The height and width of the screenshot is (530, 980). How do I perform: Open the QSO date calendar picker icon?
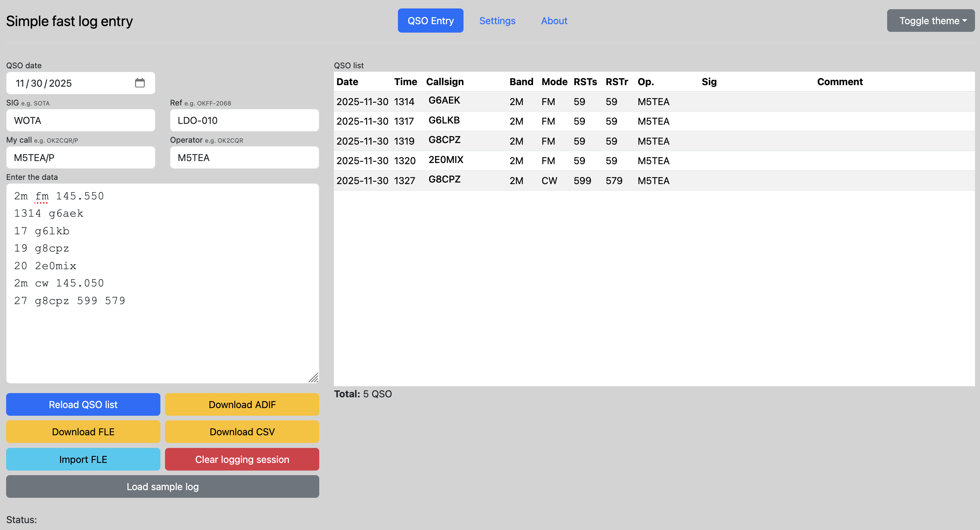click(x=140, y=83)
